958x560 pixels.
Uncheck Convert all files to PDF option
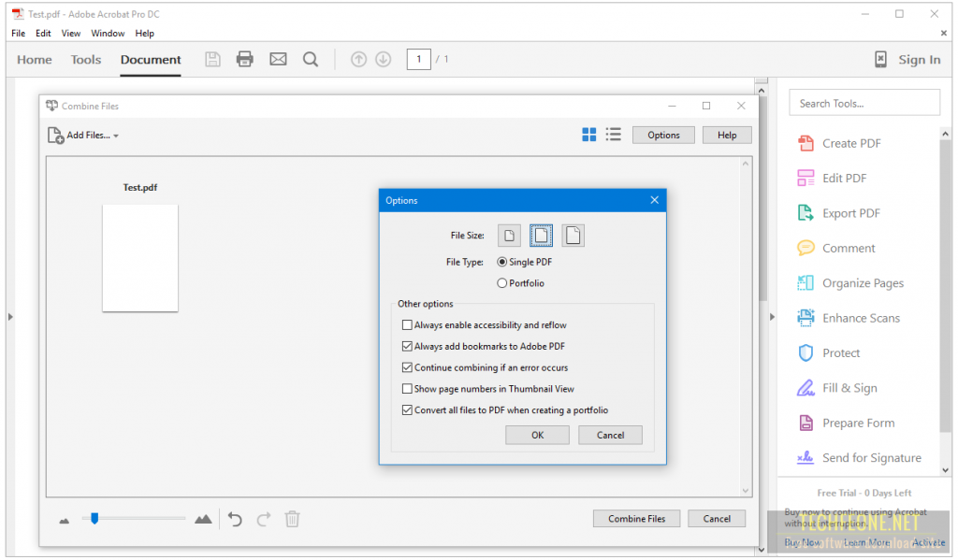[x=407, y=410]
